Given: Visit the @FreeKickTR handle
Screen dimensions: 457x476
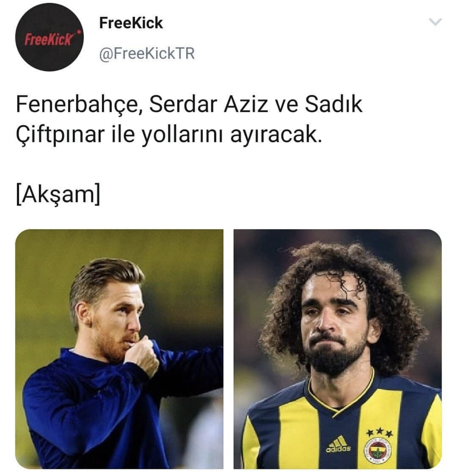Looking at the screenshot, I should 147,54.
